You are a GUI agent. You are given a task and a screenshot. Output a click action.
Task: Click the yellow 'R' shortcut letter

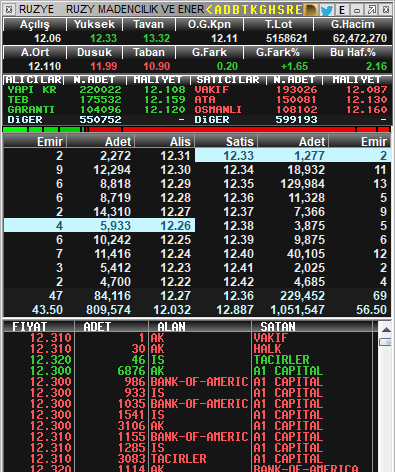(290, 10)
